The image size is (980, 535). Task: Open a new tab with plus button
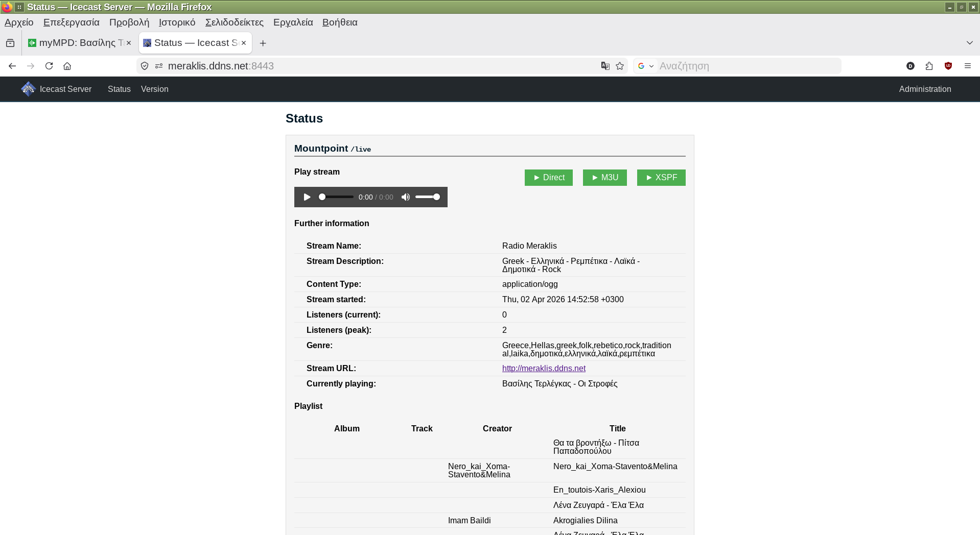tap(263, 43)
